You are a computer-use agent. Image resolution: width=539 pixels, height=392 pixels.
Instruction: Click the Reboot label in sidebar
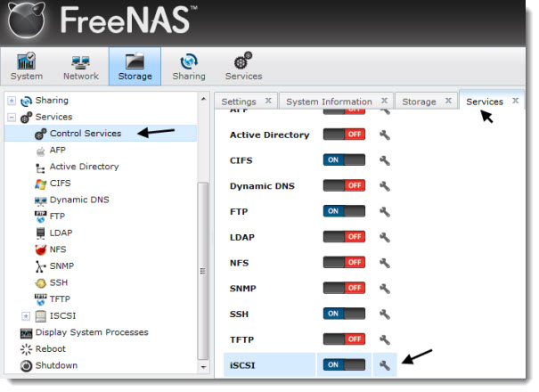pos(51,349)
